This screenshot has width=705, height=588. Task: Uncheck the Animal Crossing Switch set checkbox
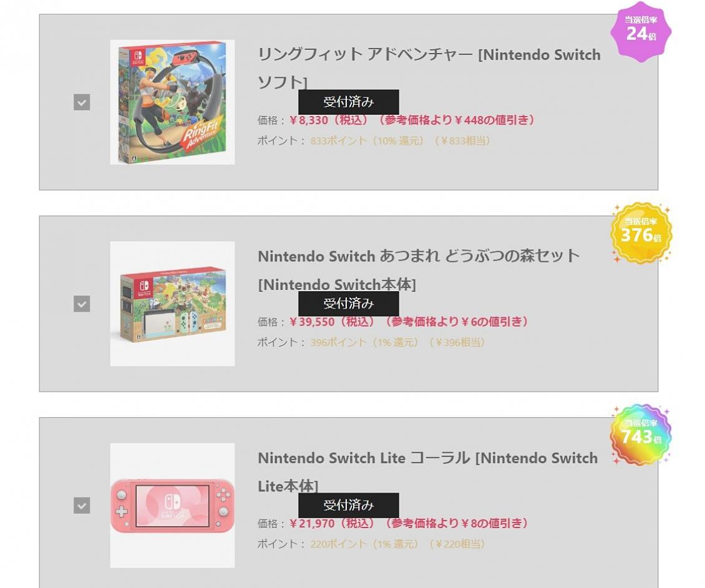(x=80, y=304)
